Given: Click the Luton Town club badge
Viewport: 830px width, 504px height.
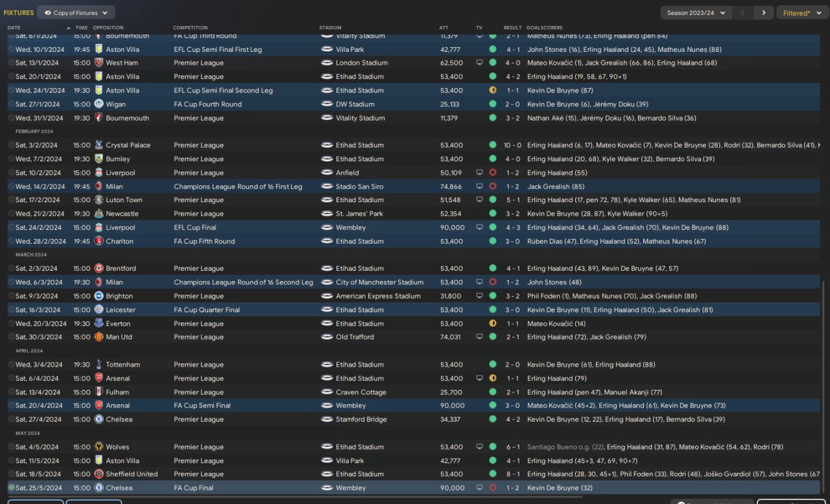Looking at the screenshot, I should click(99, 200).
